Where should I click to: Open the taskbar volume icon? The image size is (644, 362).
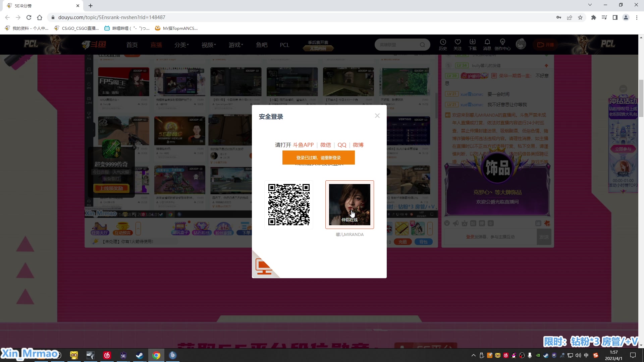[578, 355]
